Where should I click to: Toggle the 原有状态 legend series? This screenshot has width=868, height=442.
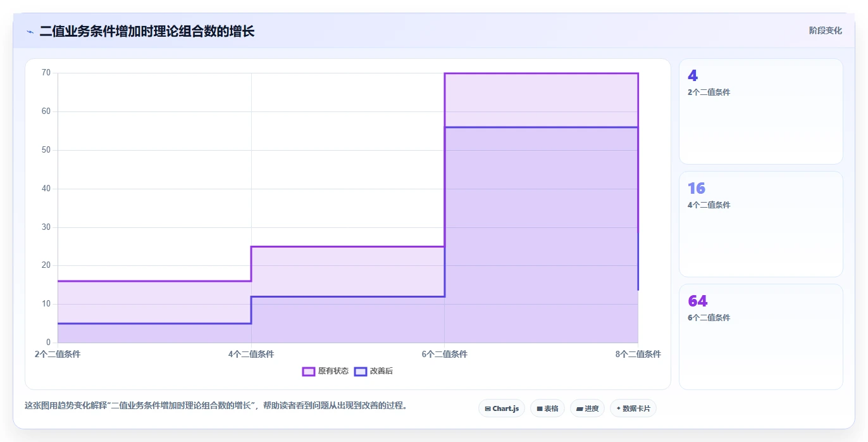point(325,371)
